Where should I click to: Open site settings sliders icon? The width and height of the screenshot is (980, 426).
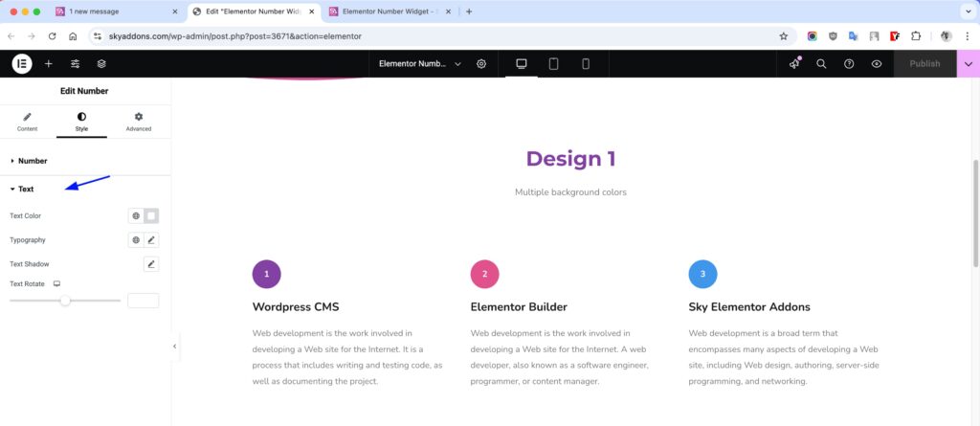point(75,64)
